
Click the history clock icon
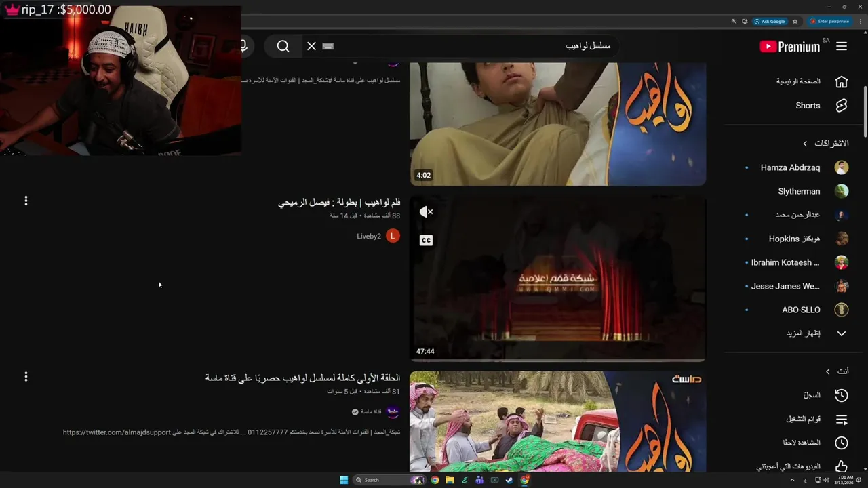click(x=842, y=395)
